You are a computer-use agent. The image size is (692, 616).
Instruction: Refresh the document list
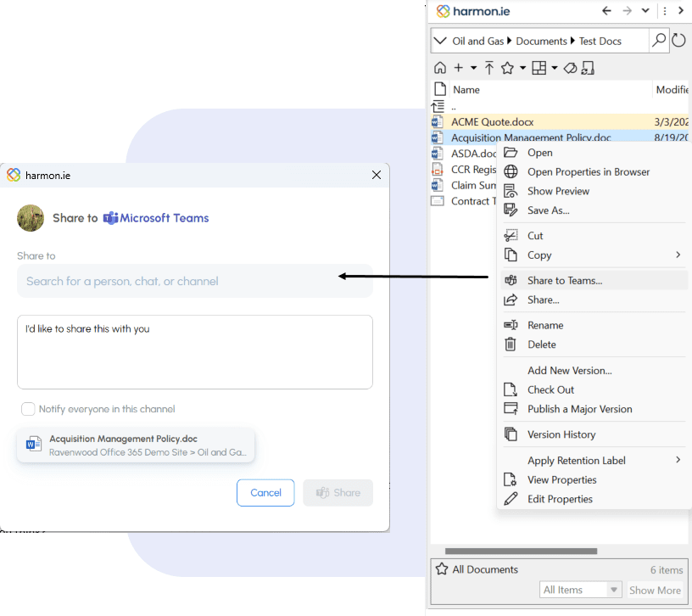(678, 41)
